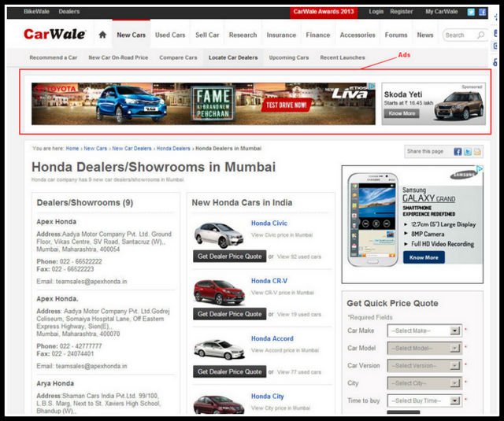Select the Used Cars tab
The image size is (504, 421).
click(170, 35)
